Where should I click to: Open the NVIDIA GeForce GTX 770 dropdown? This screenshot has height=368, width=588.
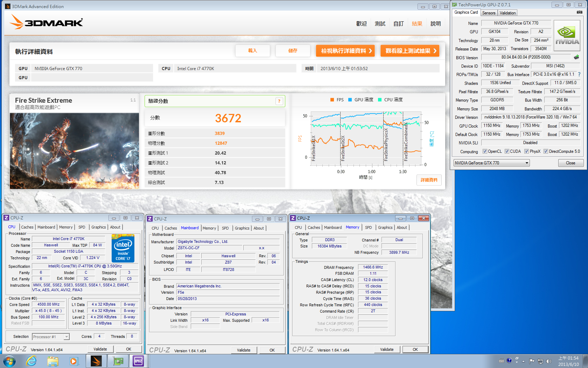(491, 163)
